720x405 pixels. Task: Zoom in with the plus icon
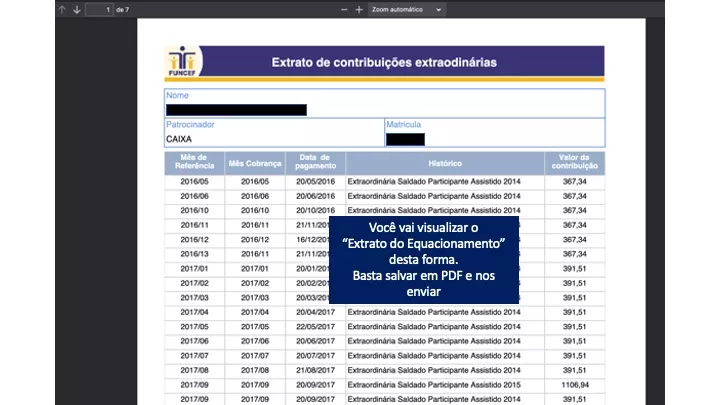point(359,9)
